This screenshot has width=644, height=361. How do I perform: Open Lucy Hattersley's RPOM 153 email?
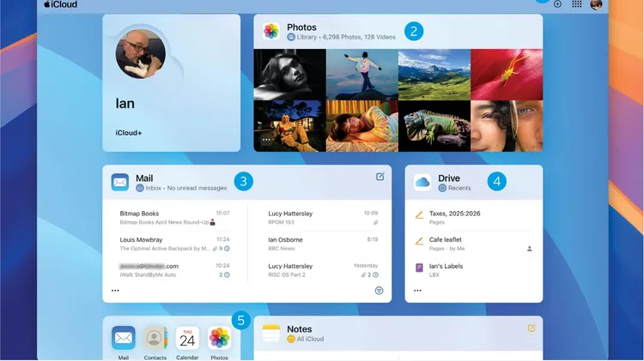tap(323, 218)
